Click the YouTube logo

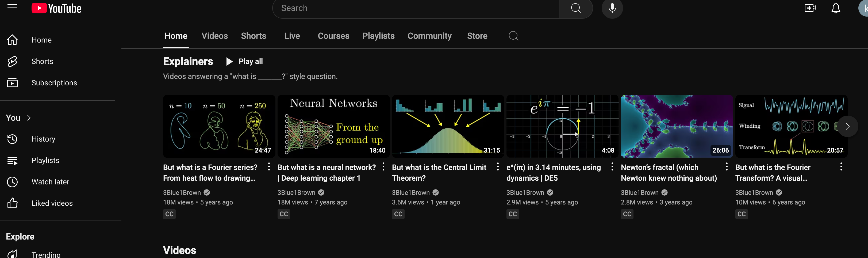56,8
